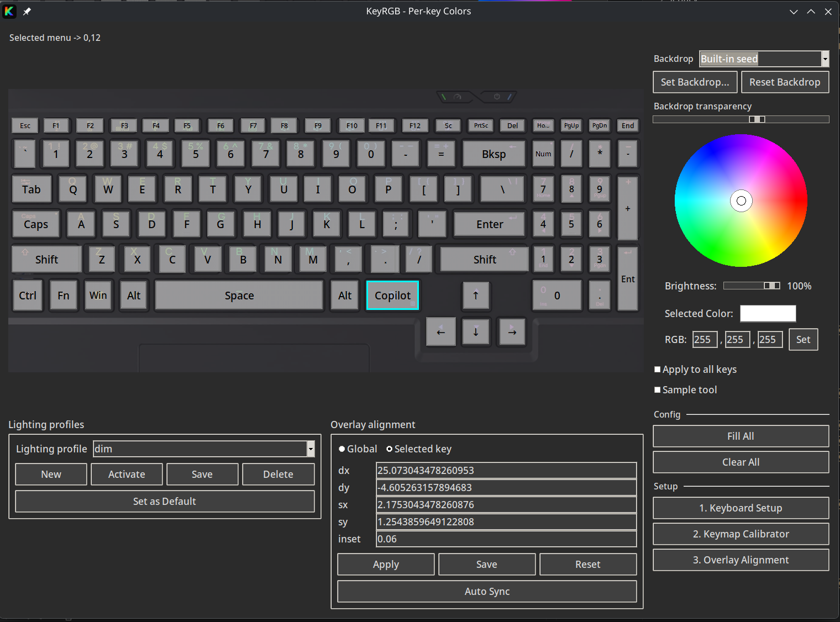Click Set as Default button

[x=165, y=502]
